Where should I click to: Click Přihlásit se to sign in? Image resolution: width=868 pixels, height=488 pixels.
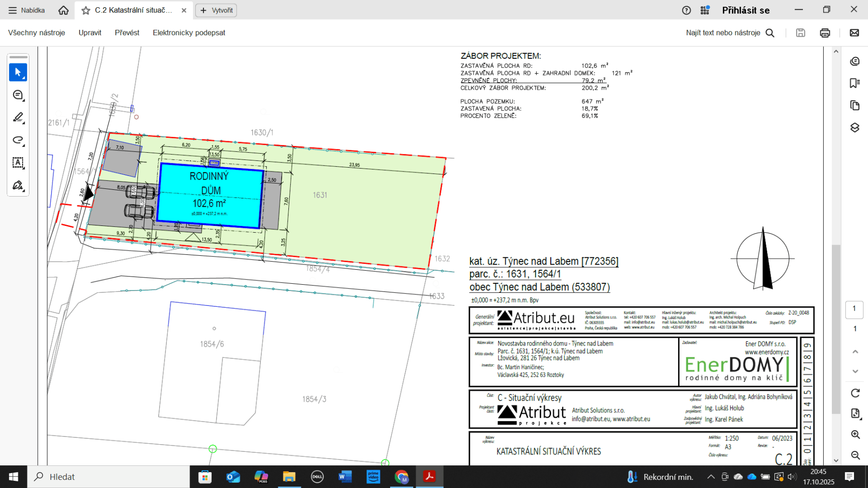tap(746, 10)
